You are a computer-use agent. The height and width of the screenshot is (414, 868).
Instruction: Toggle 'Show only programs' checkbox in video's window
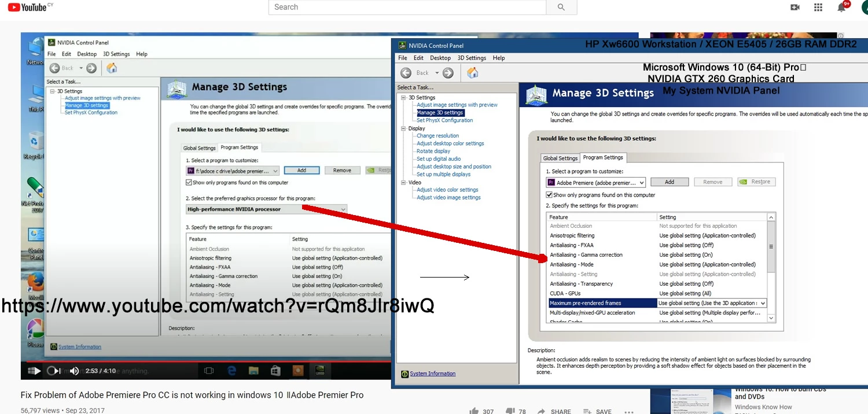(189, 182)
